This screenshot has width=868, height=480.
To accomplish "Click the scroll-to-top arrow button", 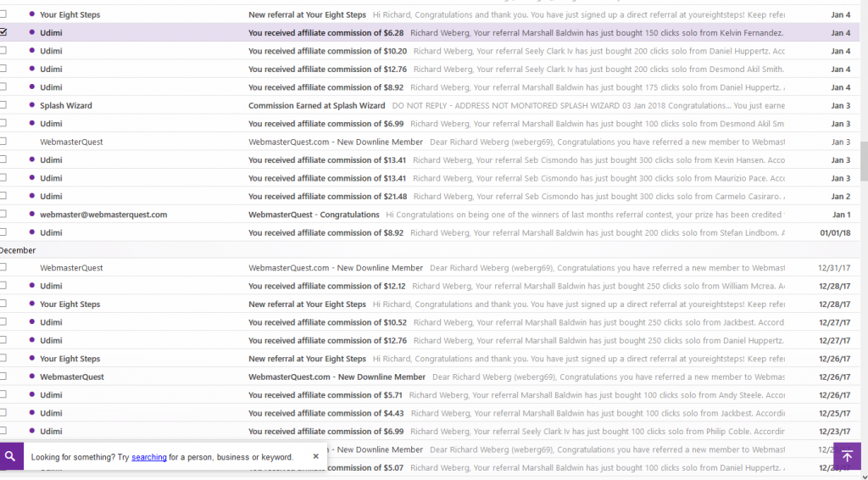I will point(847,456).
